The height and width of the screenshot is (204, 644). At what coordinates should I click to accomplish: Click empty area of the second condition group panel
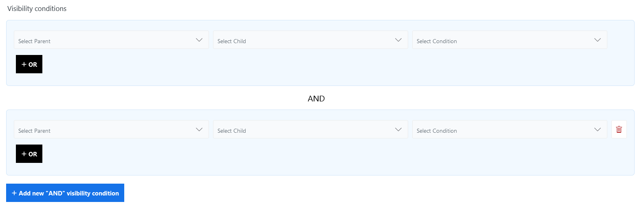click(x=326, y=159)
